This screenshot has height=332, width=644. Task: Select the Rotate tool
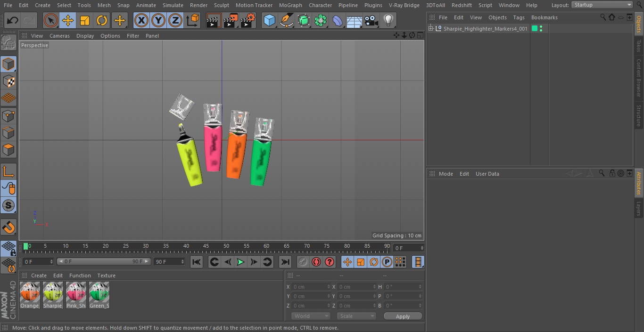102,21
